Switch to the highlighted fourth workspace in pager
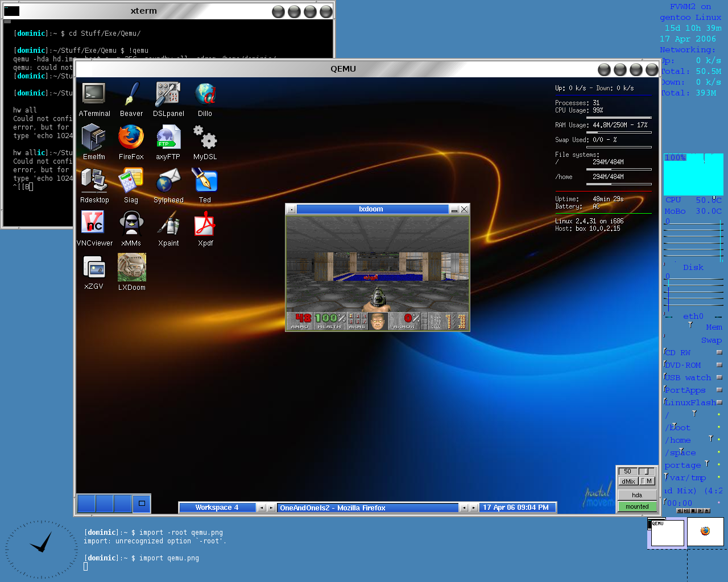The width and height of the screenshot is (728, 582). [142, 504]
